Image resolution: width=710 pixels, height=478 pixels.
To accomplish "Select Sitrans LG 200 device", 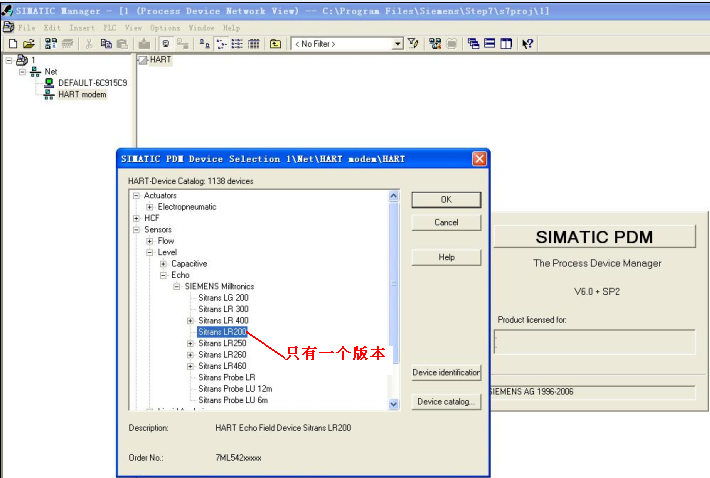I will pyautogui.click(x=223, y=298).
